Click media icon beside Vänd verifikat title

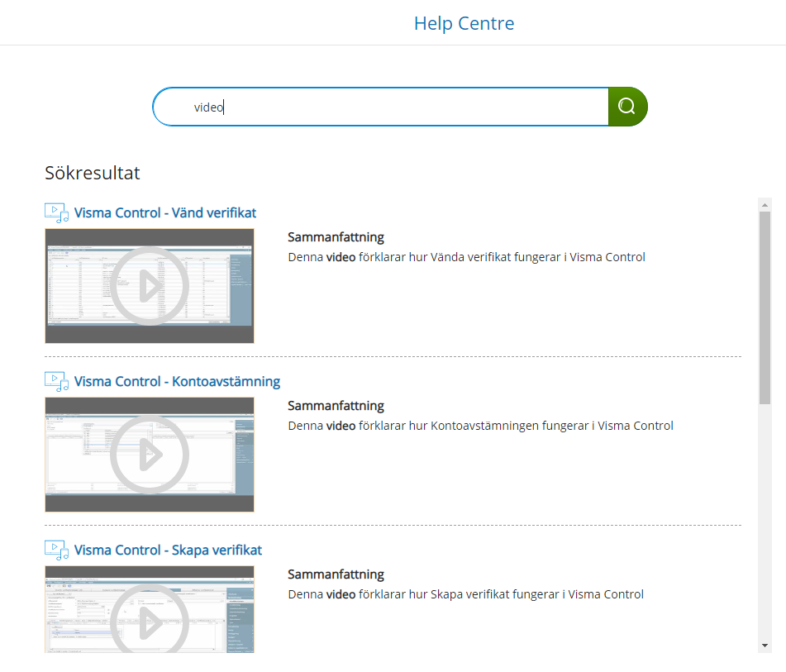57,213
